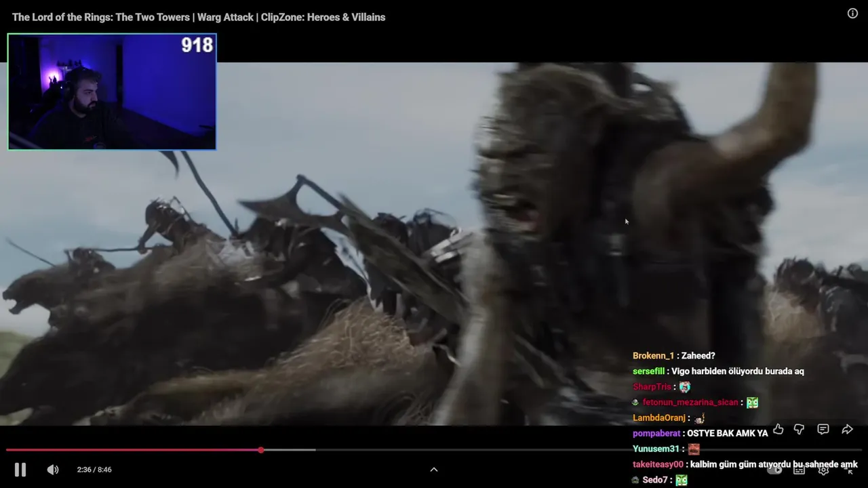Click chat username takeiteasy00

click(658, 464)
